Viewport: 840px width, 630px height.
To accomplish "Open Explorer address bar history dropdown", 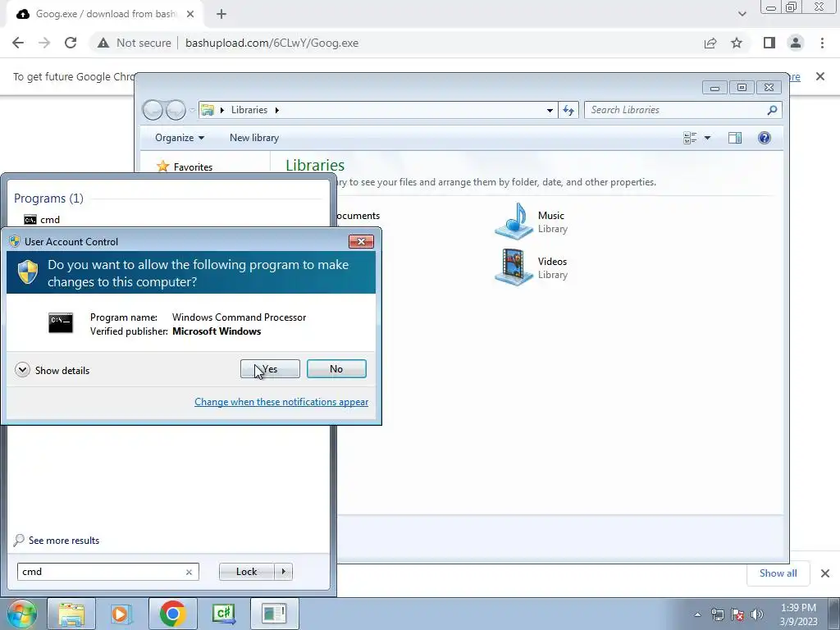I will 550,111.
